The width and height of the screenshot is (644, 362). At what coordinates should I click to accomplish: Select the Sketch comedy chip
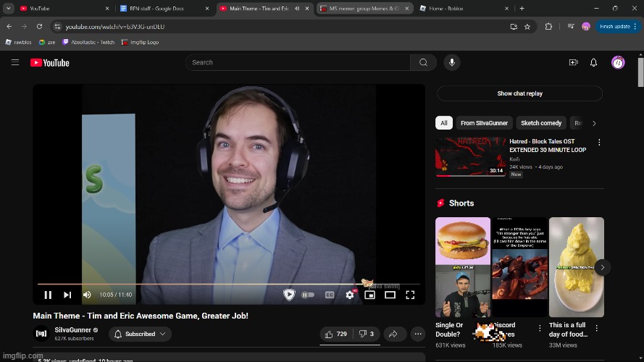click(541, 123)
